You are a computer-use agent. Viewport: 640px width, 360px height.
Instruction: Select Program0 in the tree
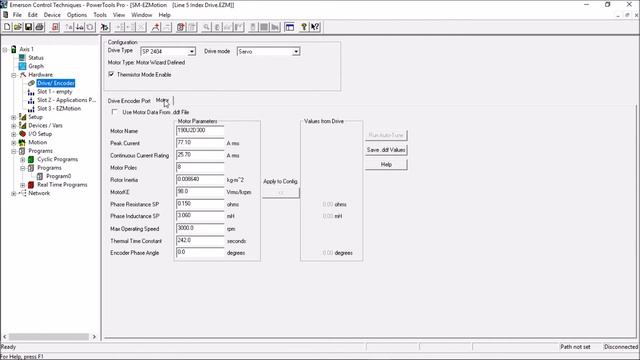(58, 176)
